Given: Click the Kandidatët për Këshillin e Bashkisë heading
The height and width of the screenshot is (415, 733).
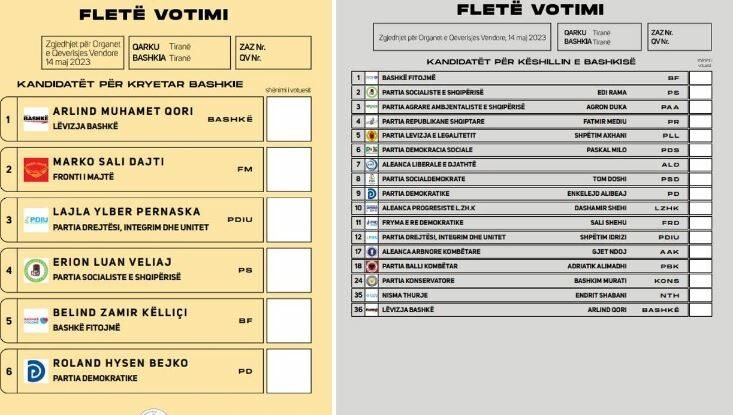Looking at the screenshot, I should pyautogui.click(x=531, y=62).
